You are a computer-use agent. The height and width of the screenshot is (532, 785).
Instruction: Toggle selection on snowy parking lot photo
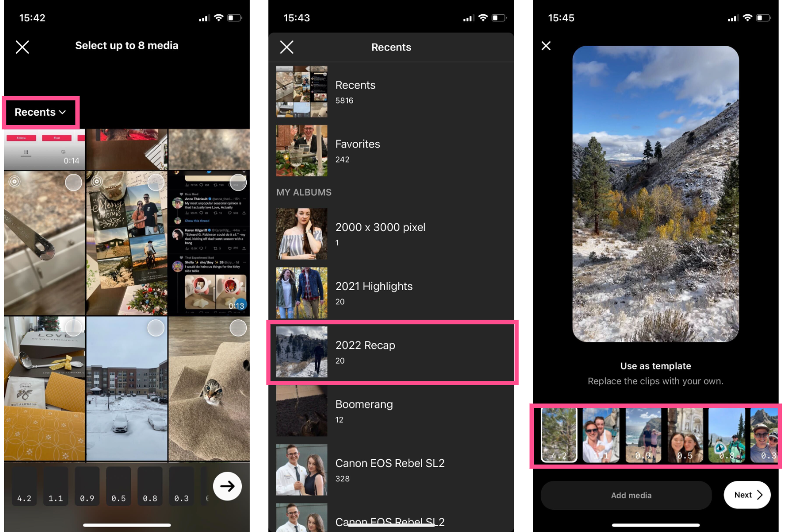click(156, 328)
